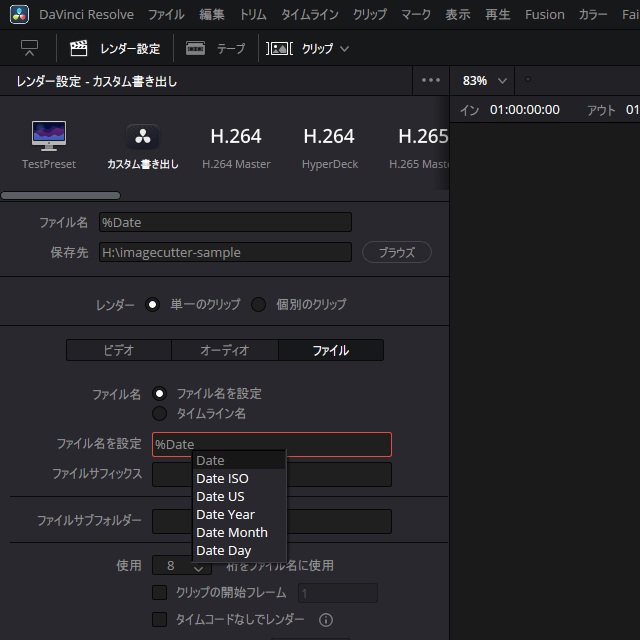This screenshot has height=640, width=640.
Task: Click the monitor icon in the toolbar
Action: 29,48
